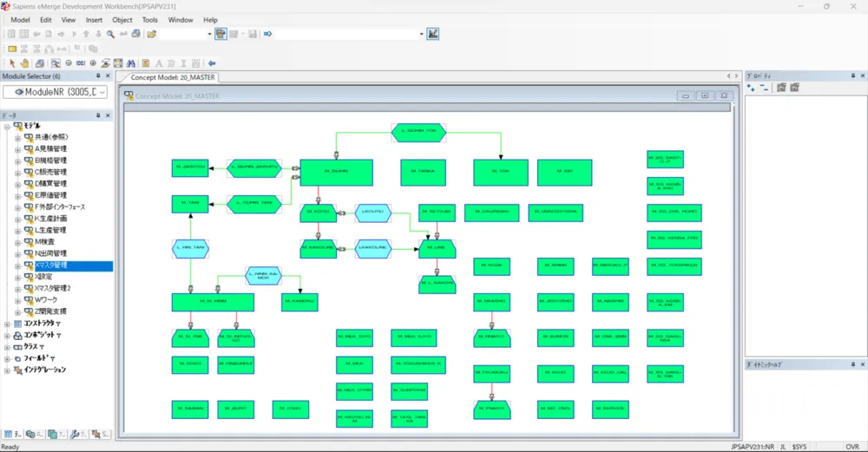Click the chart icon at toolbar right end
868x452 pixels.
[433, 34]
